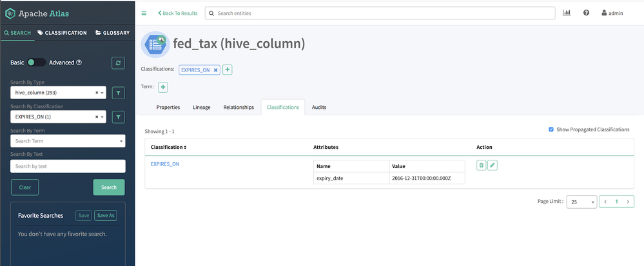644x266 pixels.
Task: Sort by Classification column header
Action: pyautogui.click(x=168, y=147)
